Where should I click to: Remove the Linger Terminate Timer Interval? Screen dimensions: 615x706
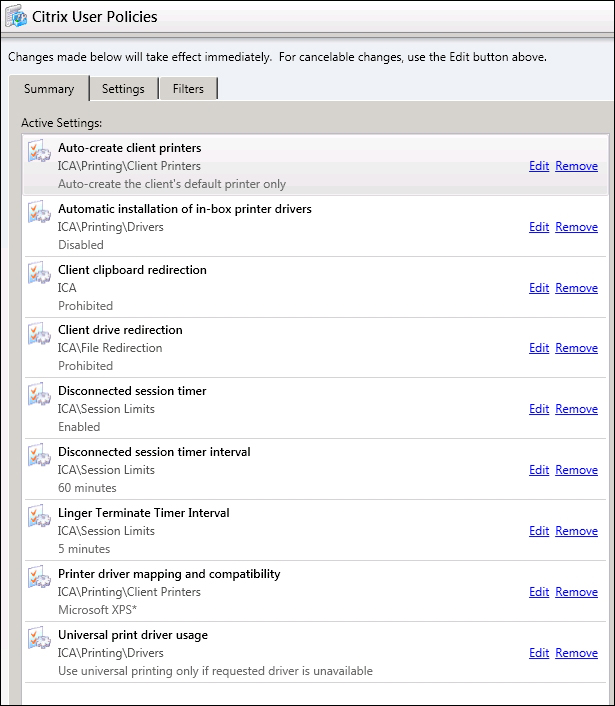576,531
